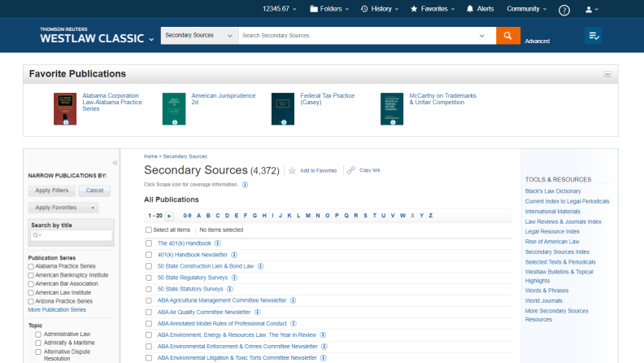Open the help question mark icon
The image size is (644, 363).
[564, 10]
